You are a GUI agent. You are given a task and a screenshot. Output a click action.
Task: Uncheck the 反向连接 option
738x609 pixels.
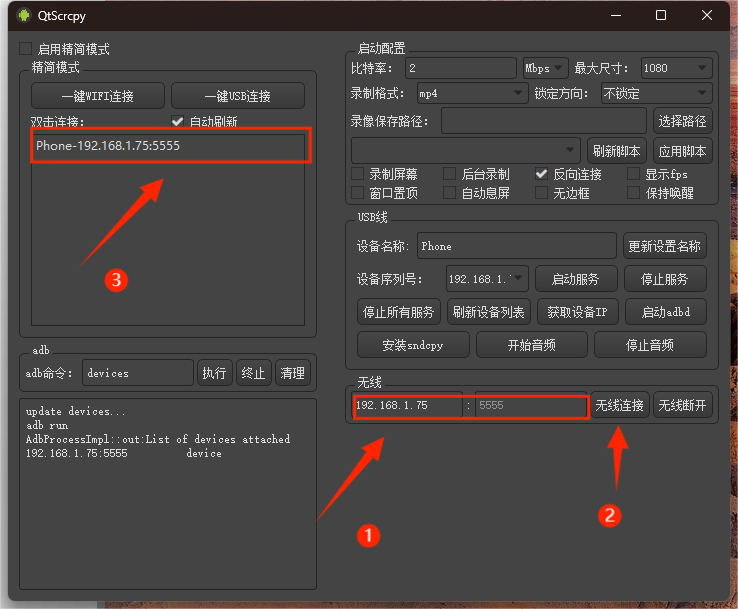(541, 174)
